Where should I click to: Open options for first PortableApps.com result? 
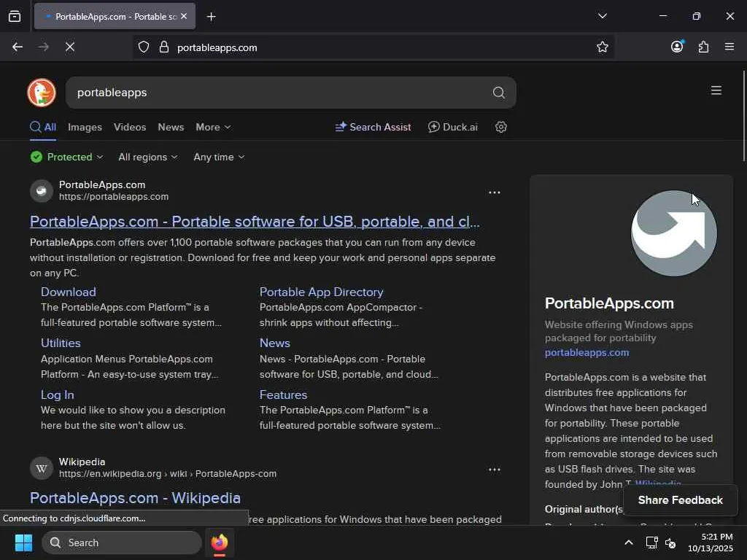(494, 192)
